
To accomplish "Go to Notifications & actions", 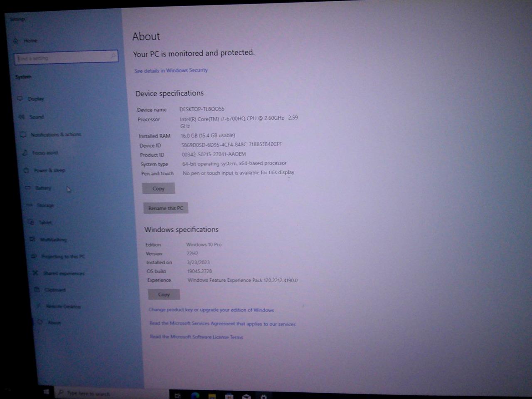I will [x=51, y=135].
